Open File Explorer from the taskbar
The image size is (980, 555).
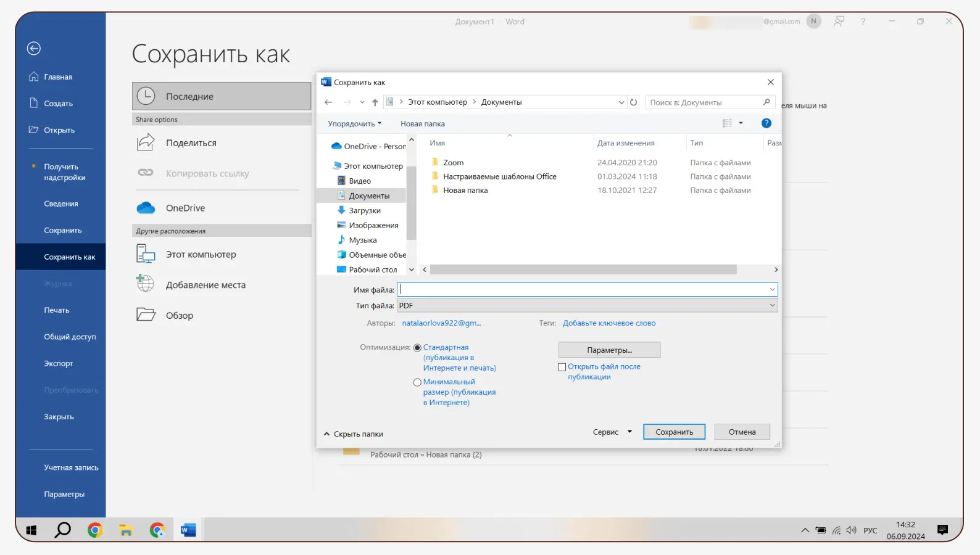(x=126, y=530)
